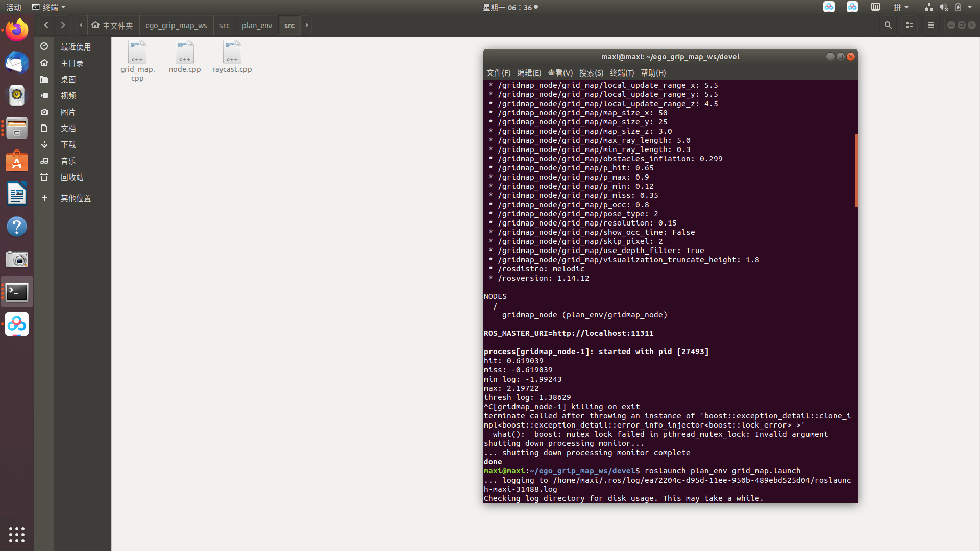Click the 终端(T) menu item
Image resolution: width=980 pixels, height=551 pixels.
click(621, 72)
